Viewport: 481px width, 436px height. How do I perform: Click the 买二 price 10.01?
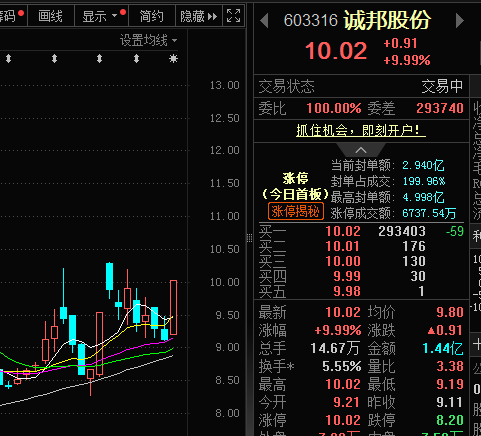(x=343, y=246)
